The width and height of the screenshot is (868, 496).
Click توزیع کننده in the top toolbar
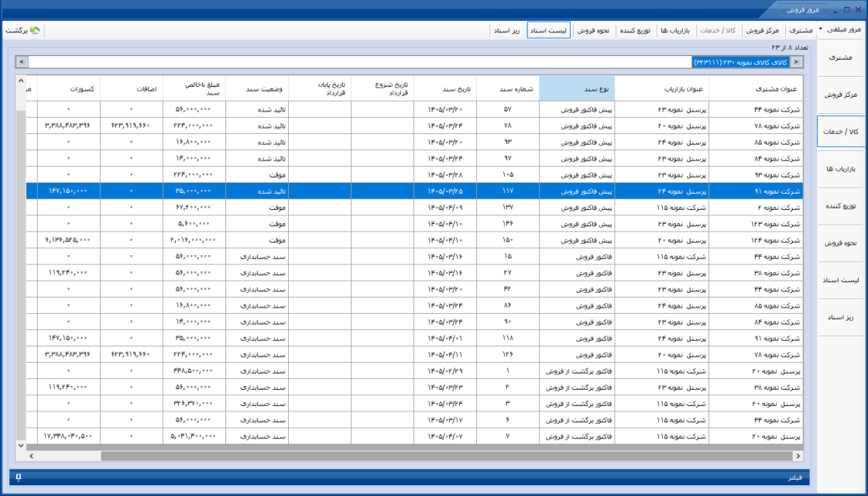point(634,30)
